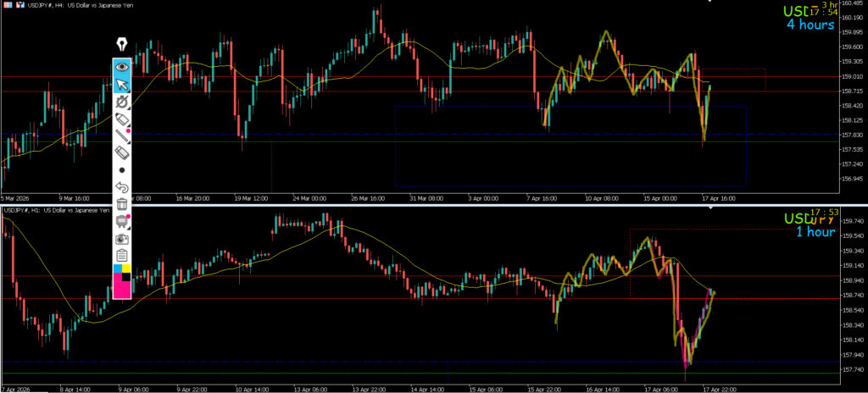Screen dimensions: 868x393
Task: Click the black dot brush size selector
Action: pyautogui.click(x=122, y=170)
